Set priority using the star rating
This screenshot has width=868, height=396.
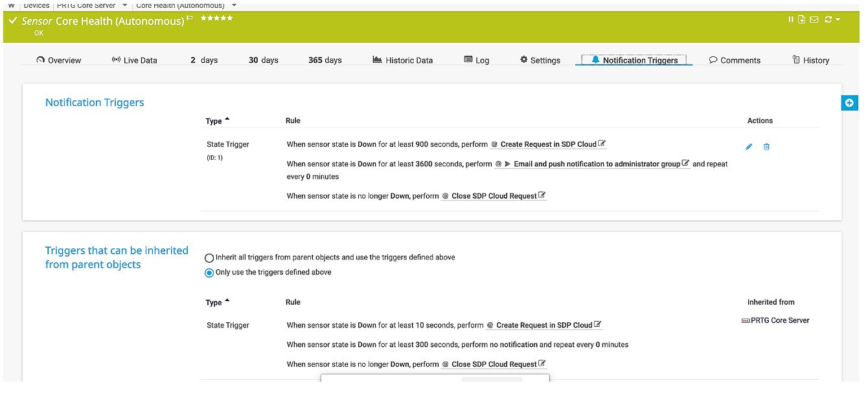pos(216,18)
